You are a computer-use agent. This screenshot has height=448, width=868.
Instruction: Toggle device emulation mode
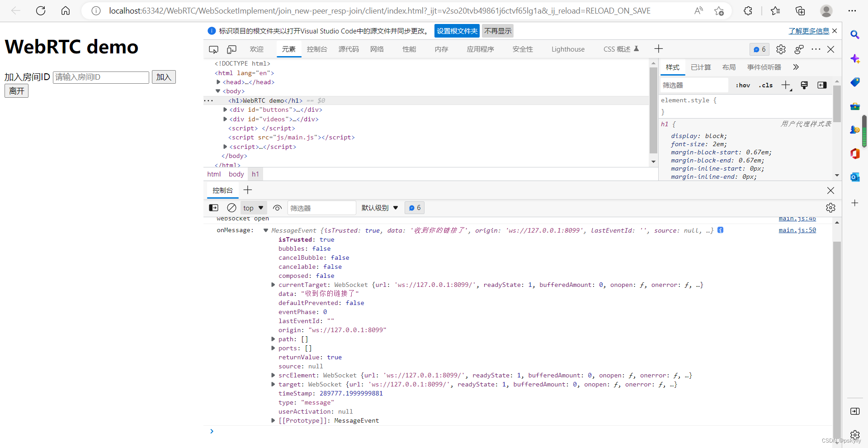(231, 49)
